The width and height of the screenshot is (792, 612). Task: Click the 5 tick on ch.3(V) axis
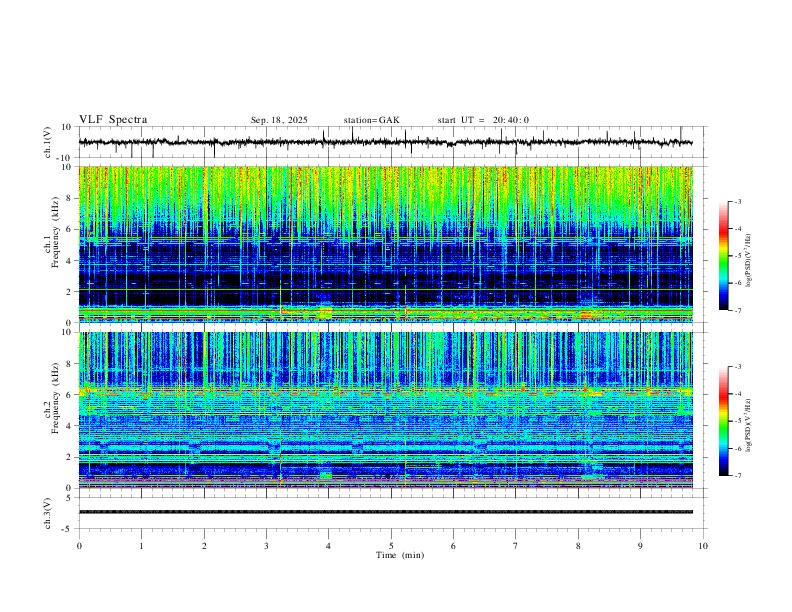[70, 497]
